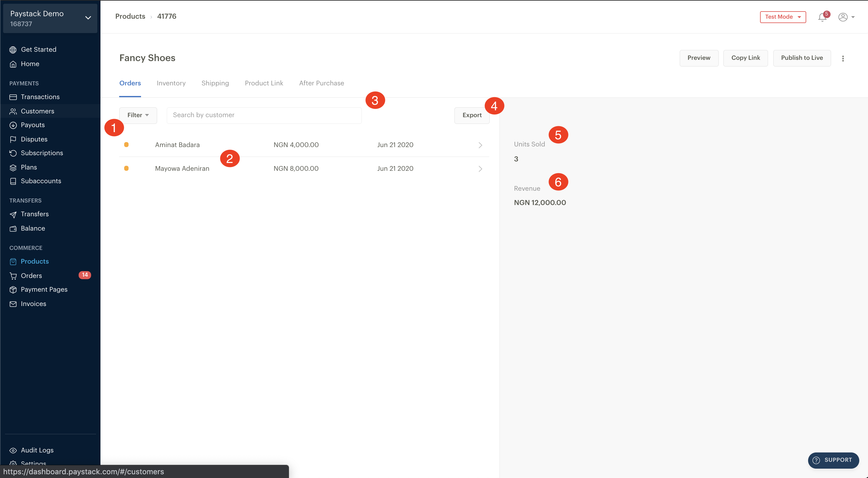Image resolution: width=868 pixels, height=478 pixels.
Task: Click the Invoices sidebar icon
Action: (13, 303)
